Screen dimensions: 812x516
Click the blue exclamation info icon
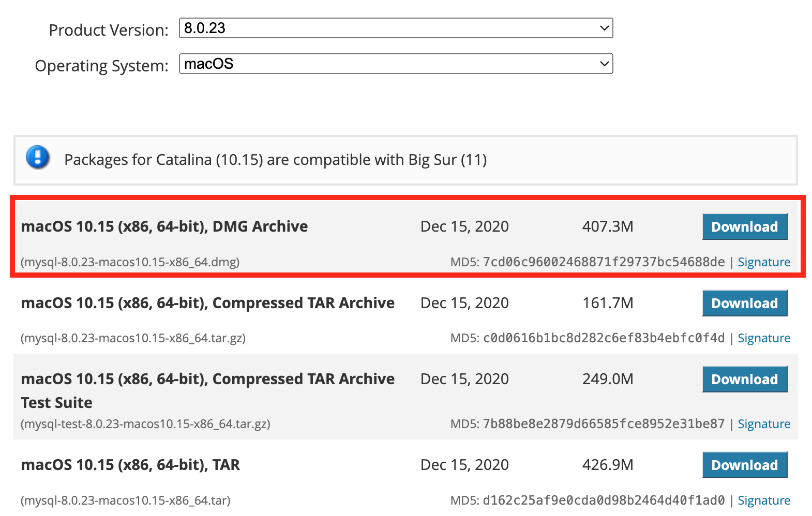point(38,157)
